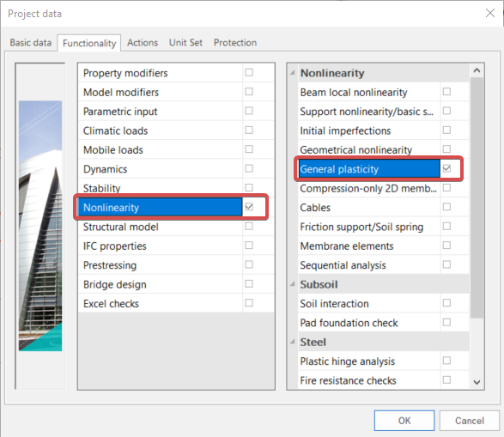This screenshot has height=437, width=504.
Task: Click the scrollbar up arrow
Action: pos(477,70)
